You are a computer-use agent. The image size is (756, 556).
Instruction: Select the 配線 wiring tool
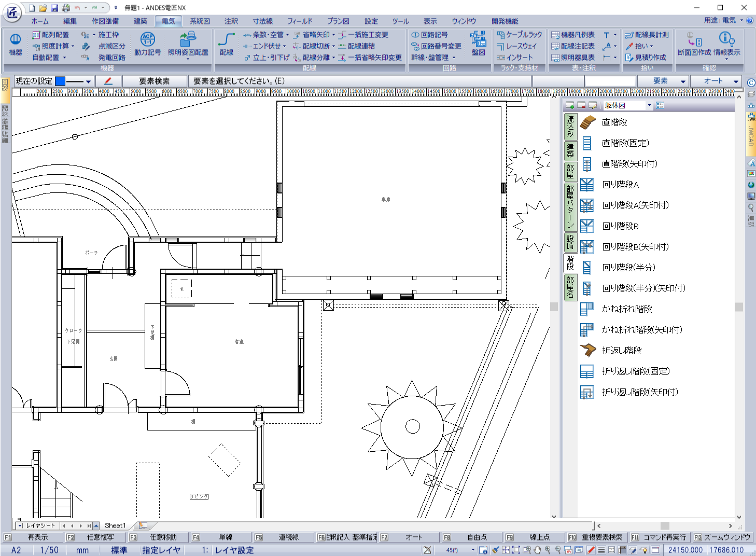227,44
